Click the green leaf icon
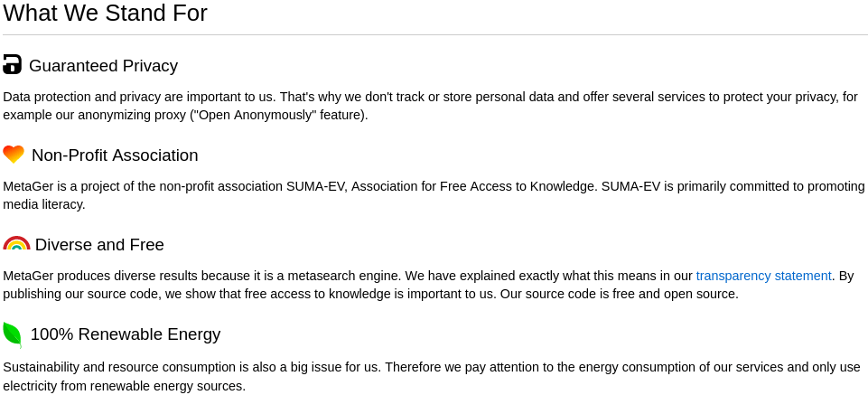 point(12,334)
